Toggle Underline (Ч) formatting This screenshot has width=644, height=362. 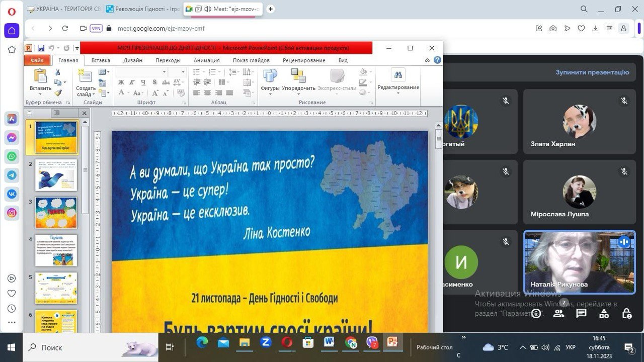coord(143,82)
